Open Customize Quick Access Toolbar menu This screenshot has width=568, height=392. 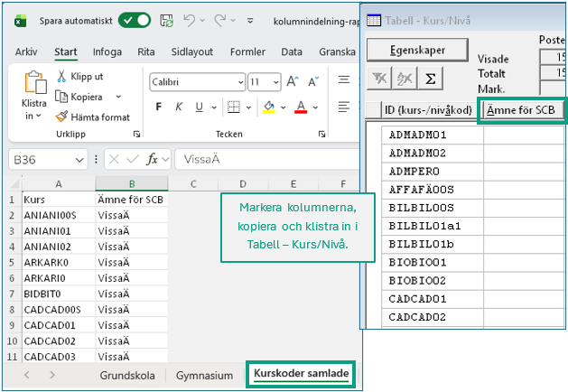pyautogui.click(x=250, y=21)
